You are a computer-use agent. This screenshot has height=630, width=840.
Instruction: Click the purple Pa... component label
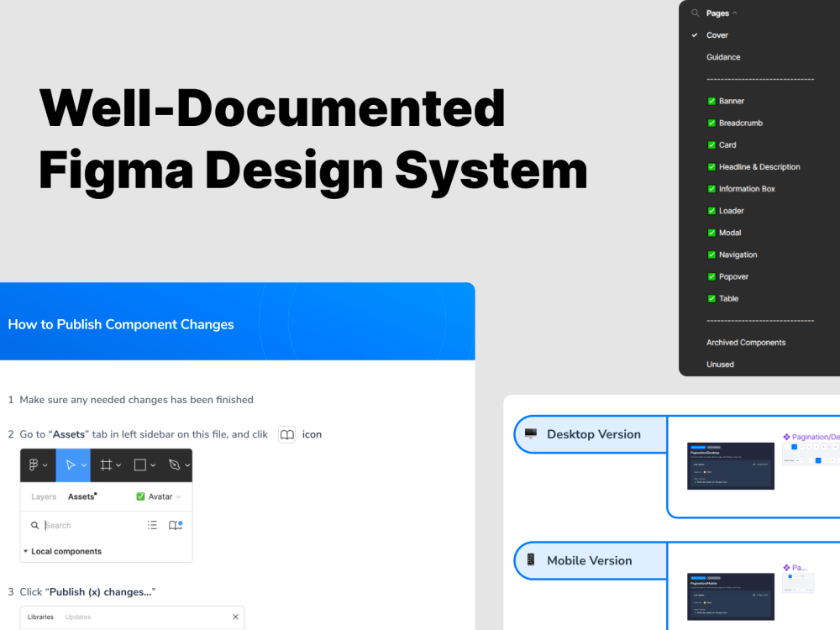tap(795, 568)
